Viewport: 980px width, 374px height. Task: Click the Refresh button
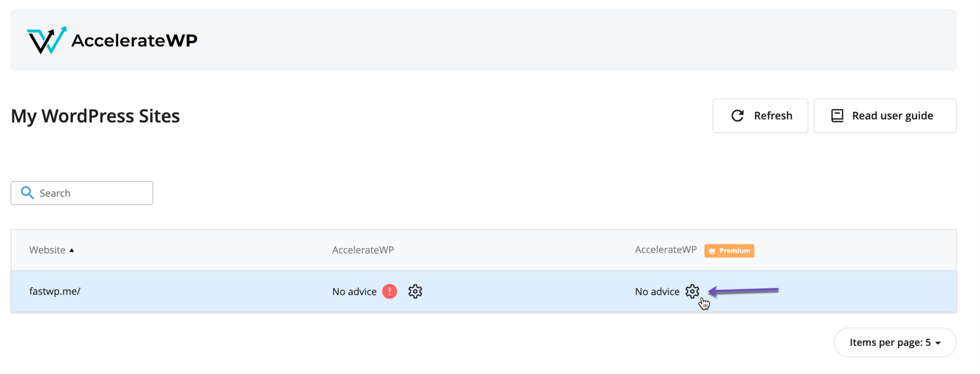[760, 115]
